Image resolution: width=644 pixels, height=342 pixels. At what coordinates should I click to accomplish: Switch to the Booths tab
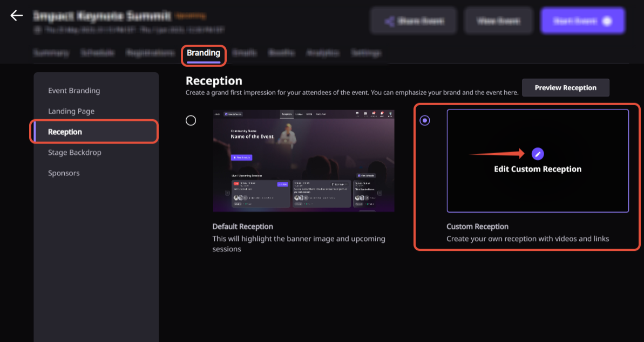click(281, 53)
